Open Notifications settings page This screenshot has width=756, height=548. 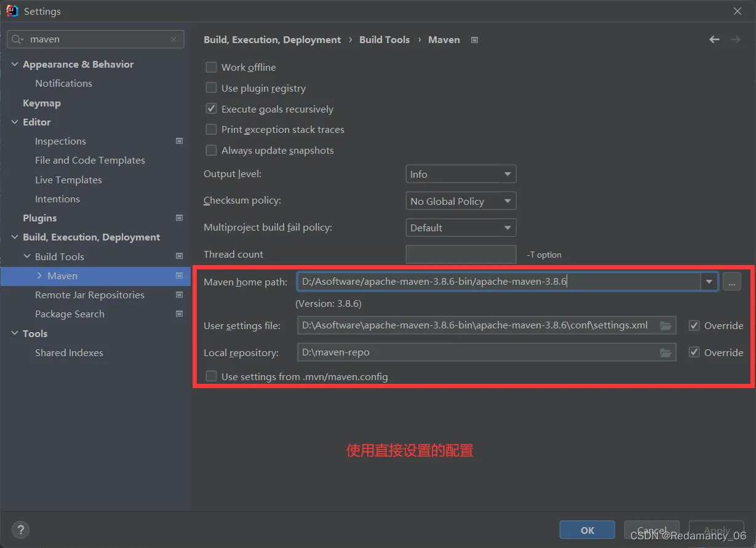pyautogui.click(x=63, y=83)
